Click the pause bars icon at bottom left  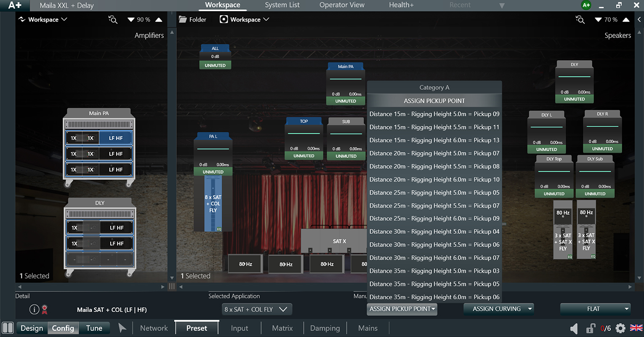pos(8,328)
